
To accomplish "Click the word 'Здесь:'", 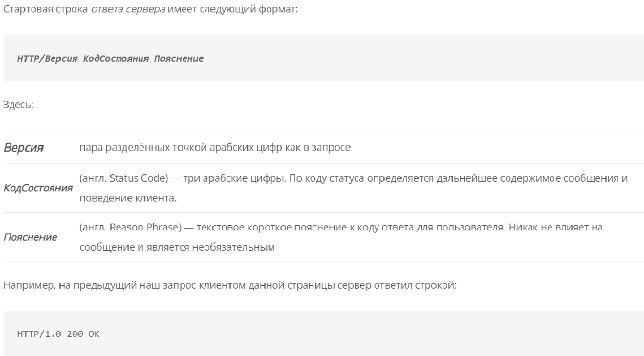I will click(18, 104).
